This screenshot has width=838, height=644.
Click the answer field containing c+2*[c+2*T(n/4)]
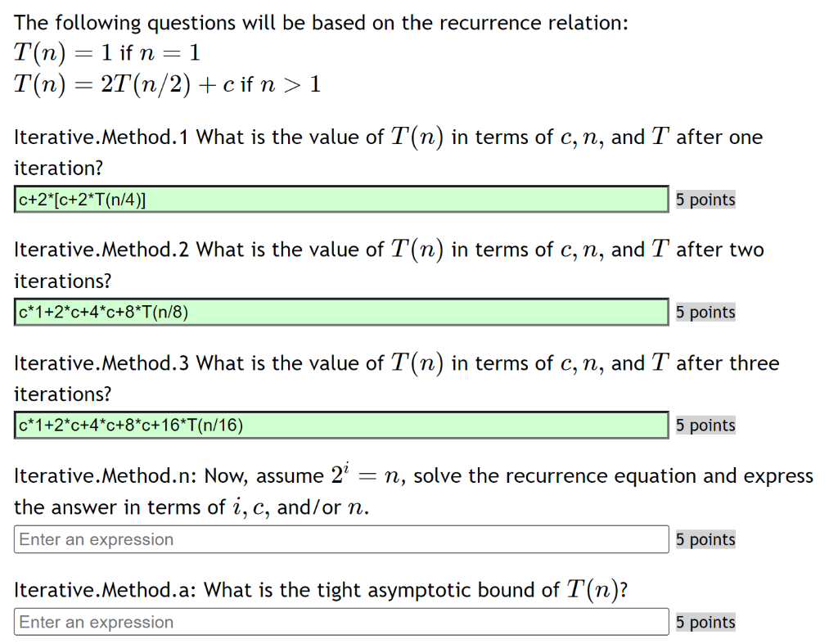[x=340, y=199]
